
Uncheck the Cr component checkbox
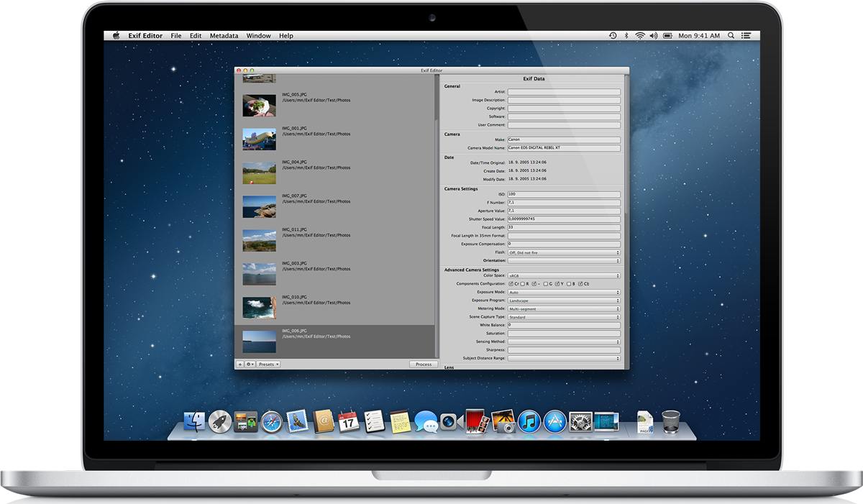[x=511, y=284]
